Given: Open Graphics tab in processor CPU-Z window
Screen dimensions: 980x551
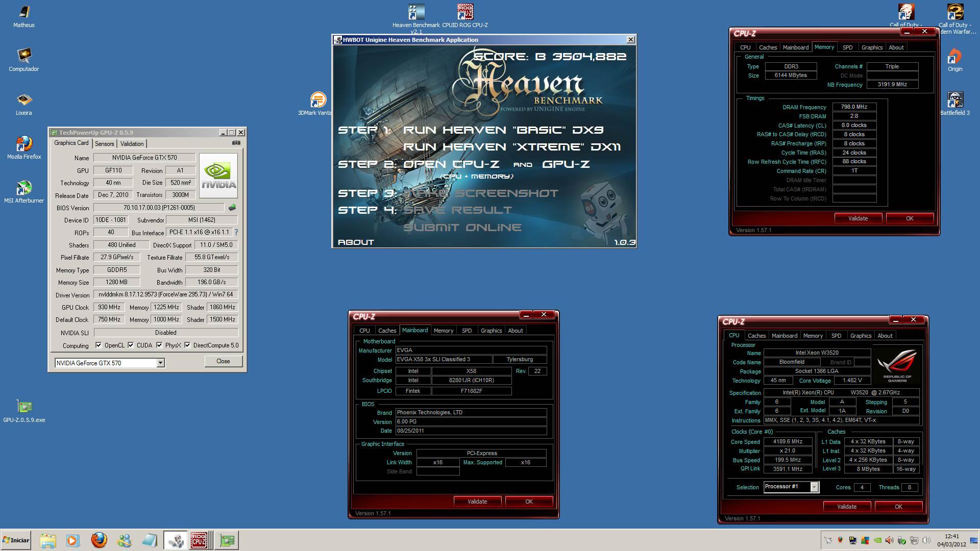Looking at the screenshot, I should pyautogui.click(x=861, y=336).
